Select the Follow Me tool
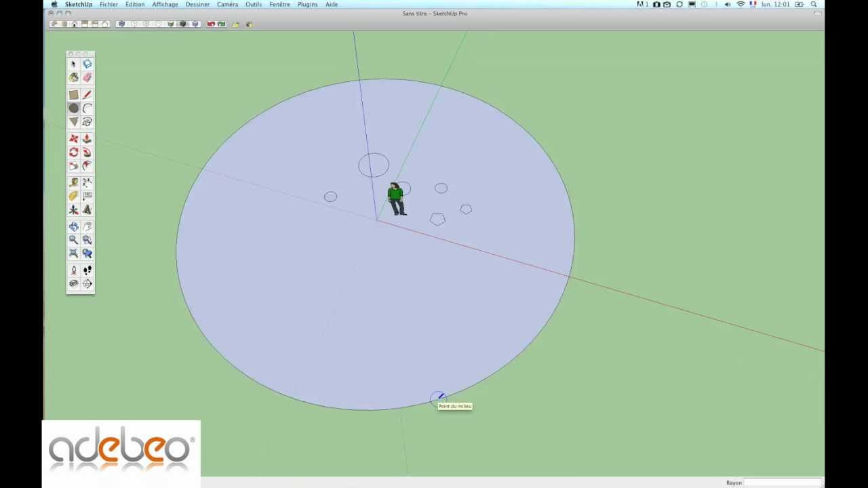868x488 pixels. [x=87, y=152]
